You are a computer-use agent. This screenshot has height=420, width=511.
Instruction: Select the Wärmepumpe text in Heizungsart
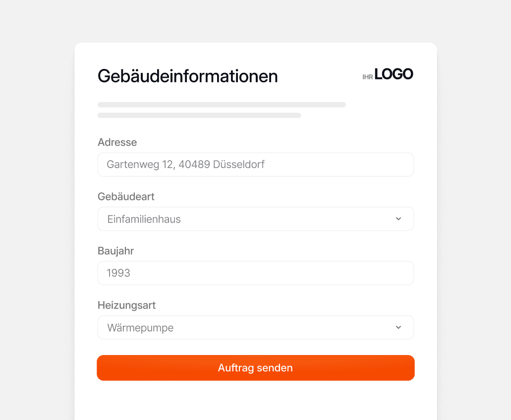coord(140,328)
